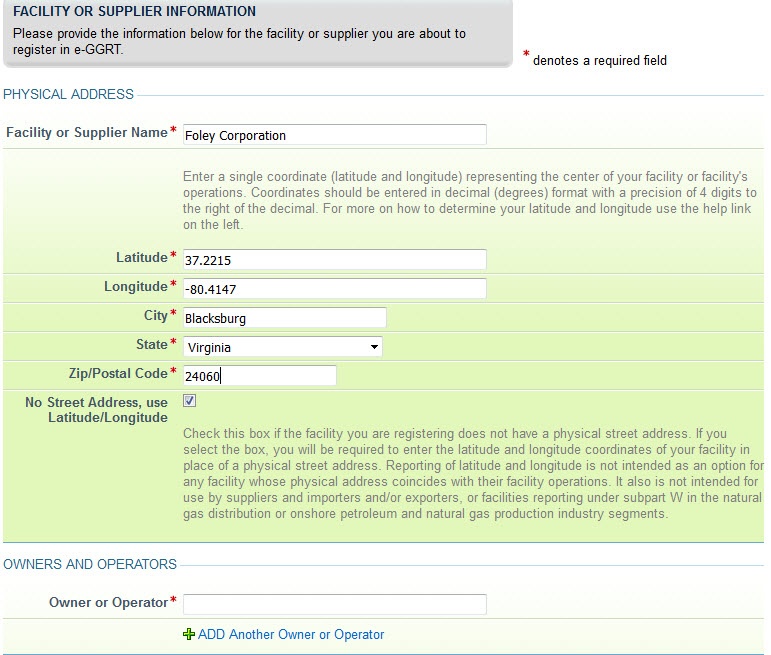Focus the Facility or Supplier Name field
Image resolution: width=771 pixels, height=655 pixels.
point(335,135)
